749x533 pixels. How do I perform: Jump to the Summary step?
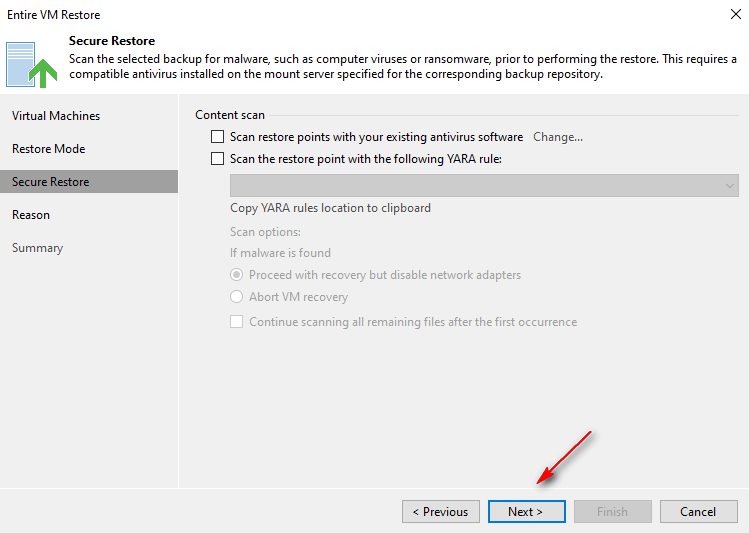pos(37,248)
